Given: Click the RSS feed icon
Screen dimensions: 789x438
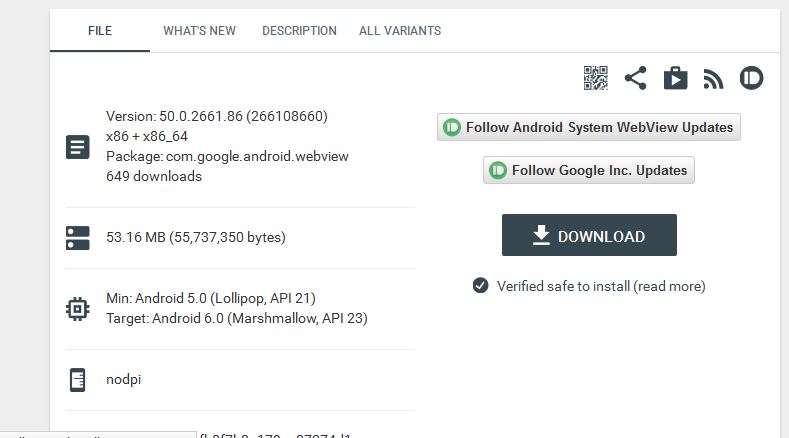Looking at the screenshot, I should click(x=713, y=79).
